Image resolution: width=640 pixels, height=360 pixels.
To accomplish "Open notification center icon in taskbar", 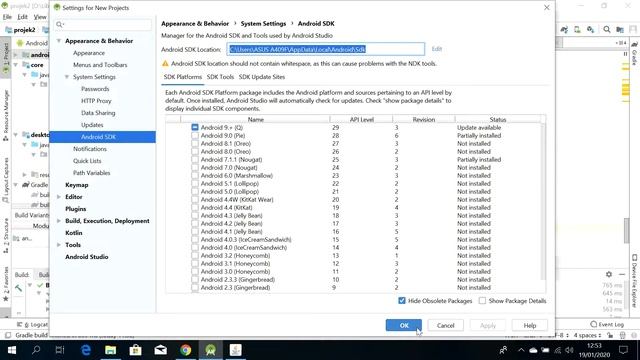I will [623, 350].
